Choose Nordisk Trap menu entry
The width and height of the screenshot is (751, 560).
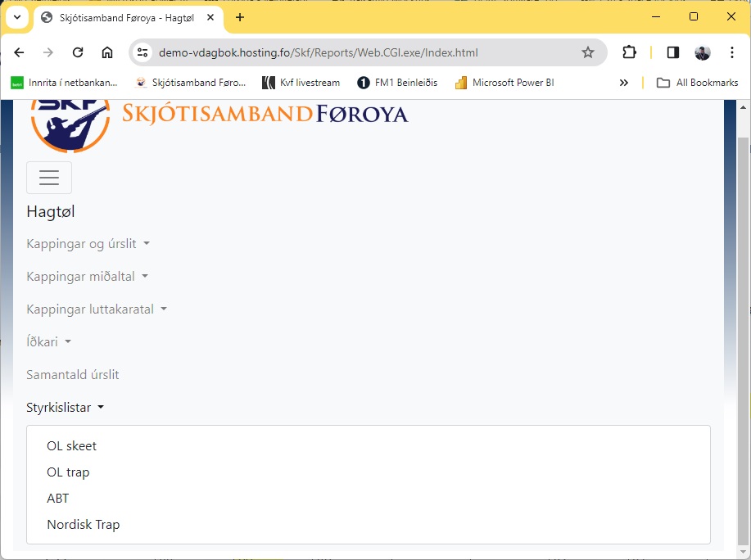click(x=84, y=525)
